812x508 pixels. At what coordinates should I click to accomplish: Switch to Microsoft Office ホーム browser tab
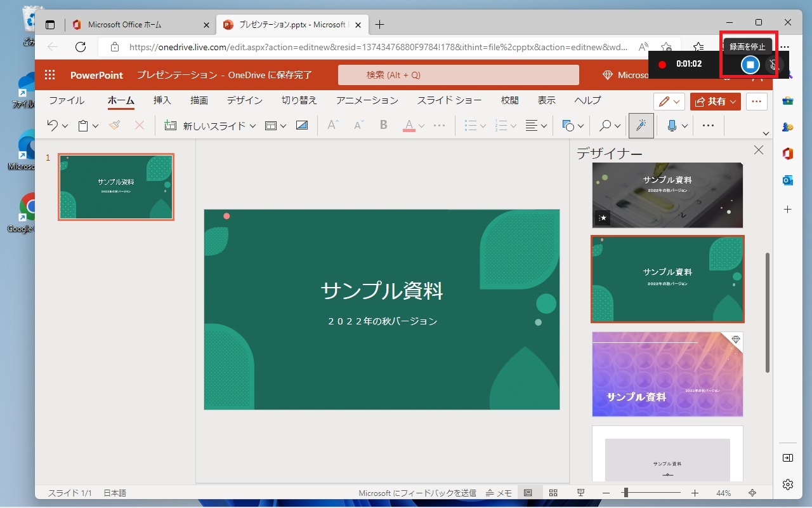tap(141, 25)
